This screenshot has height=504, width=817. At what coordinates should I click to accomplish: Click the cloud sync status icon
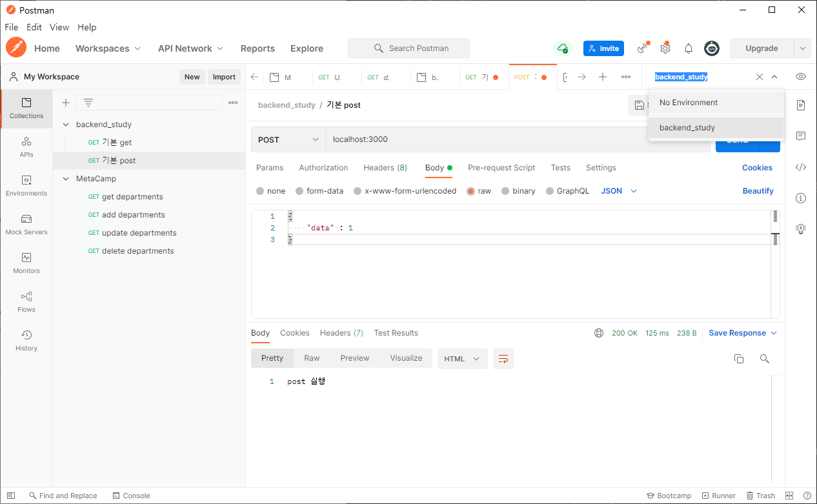coord(563,48)
